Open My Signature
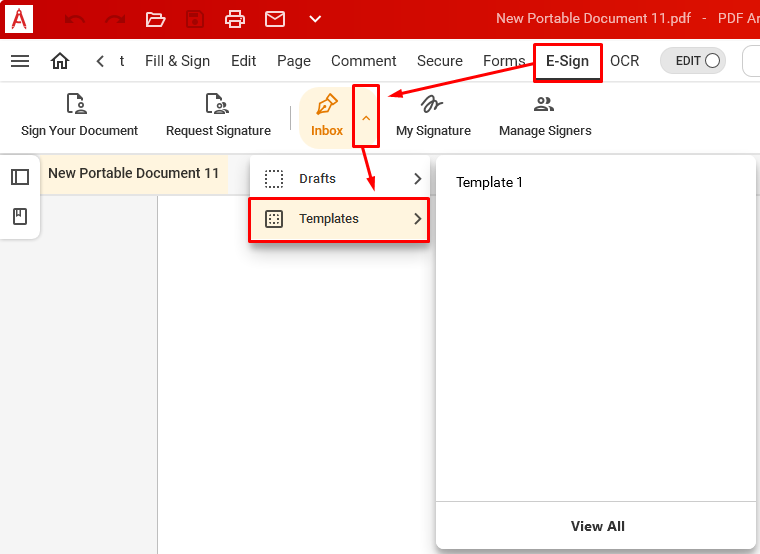Image resolution: width=760 pixels, height=554 pixels. pyautogui.click(x=433, y=116)
